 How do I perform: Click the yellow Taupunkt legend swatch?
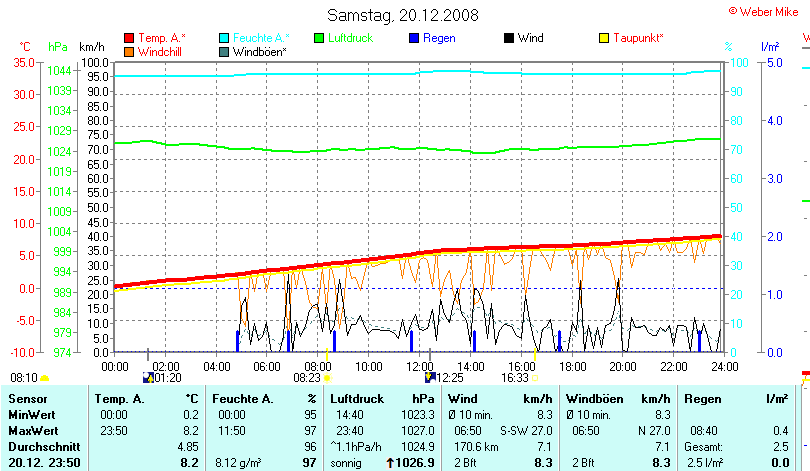(x=604, y=38)
